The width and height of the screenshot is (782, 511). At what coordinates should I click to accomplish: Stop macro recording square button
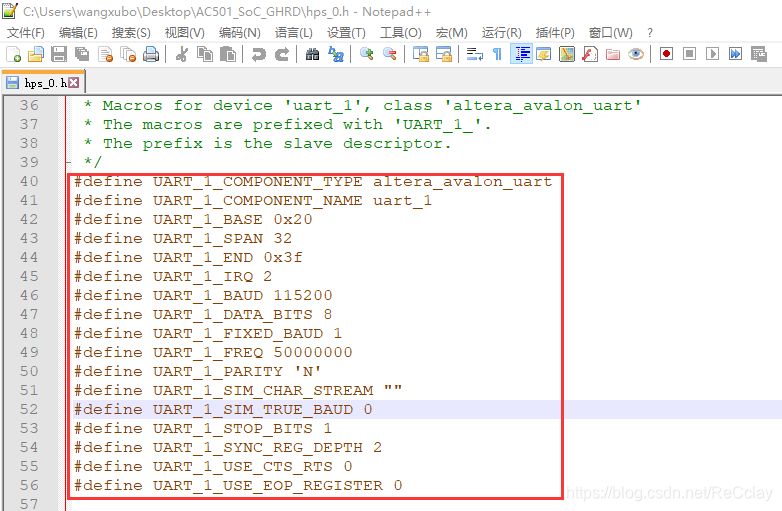(689, 54)
